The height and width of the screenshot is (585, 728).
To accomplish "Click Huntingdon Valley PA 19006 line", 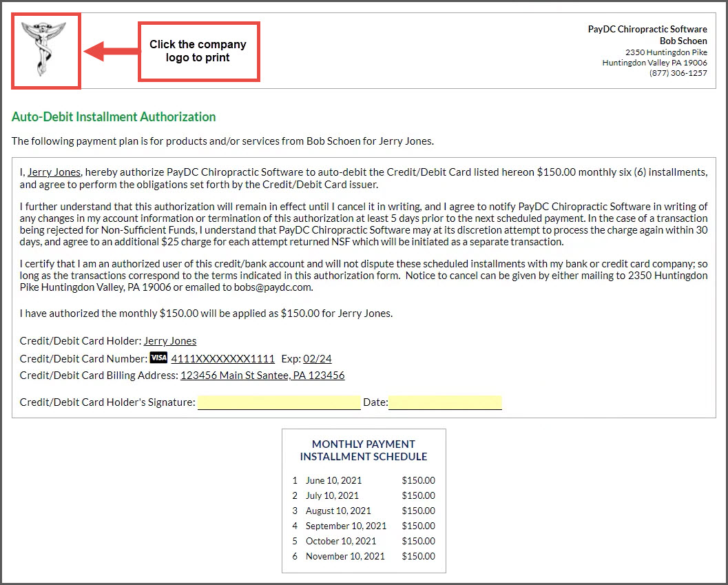I will [654, 62].
